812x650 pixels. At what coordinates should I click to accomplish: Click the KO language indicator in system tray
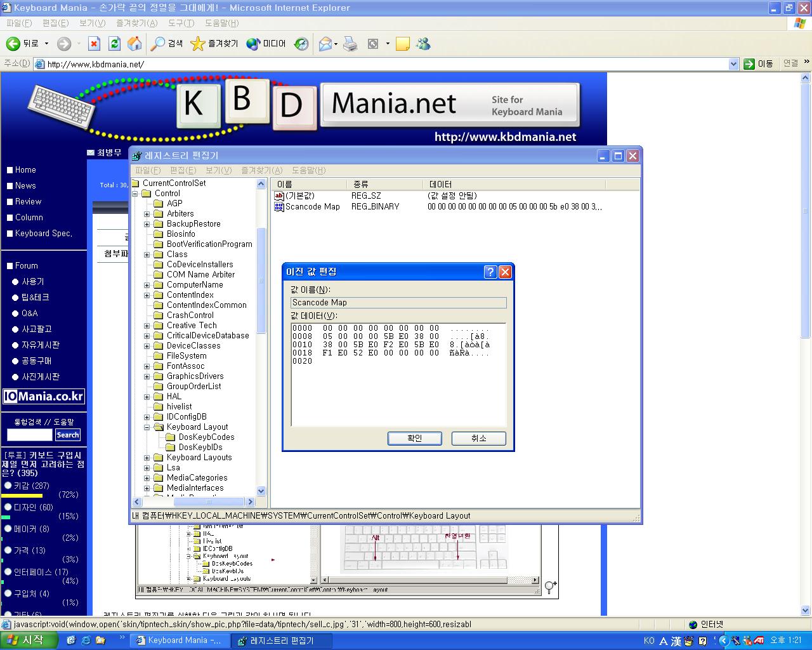[x=649, y=640]
